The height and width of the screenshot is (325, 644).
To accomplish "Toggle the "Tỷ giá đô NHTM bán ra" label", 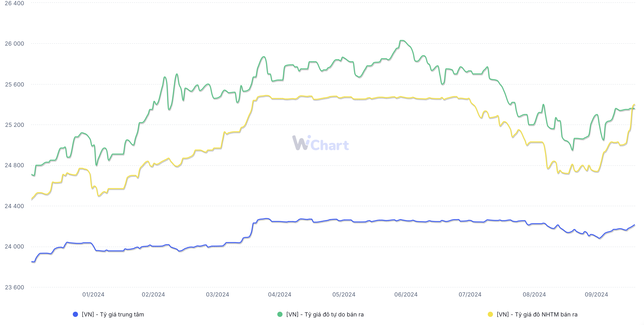I will [537, 314].
